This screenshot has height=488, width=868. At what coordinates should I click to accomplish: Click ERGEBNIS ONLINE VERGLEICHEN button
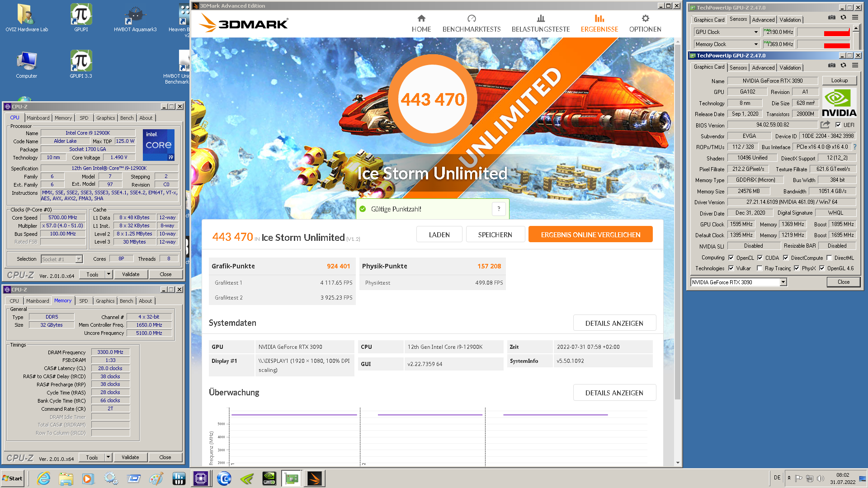point(590,235)
